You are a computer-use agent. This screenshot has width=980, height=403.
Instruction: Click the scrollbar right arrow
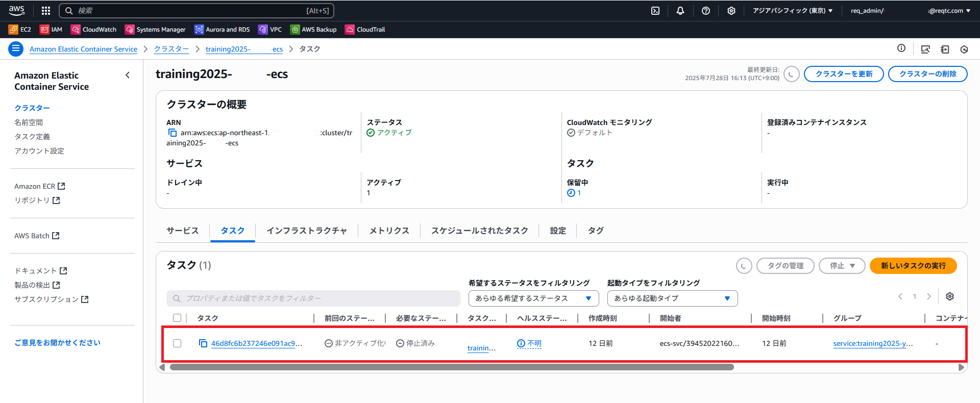[961, 367]
